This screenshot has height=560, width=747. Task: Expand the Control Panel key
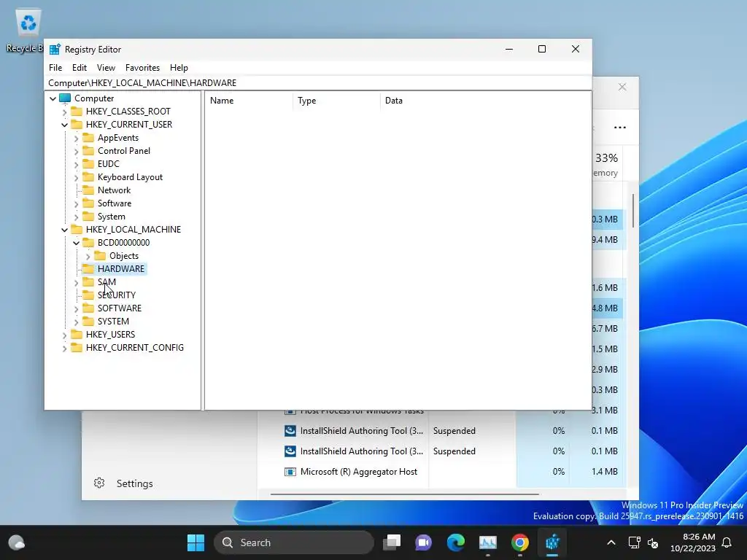coord(76,152)
